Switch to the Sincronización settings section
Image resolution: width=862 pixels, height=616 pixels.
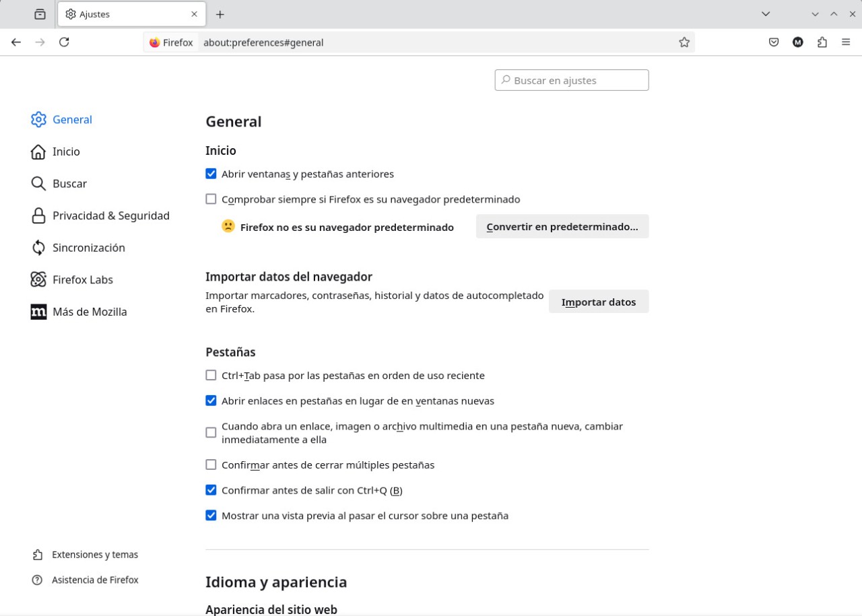[88, 248]
